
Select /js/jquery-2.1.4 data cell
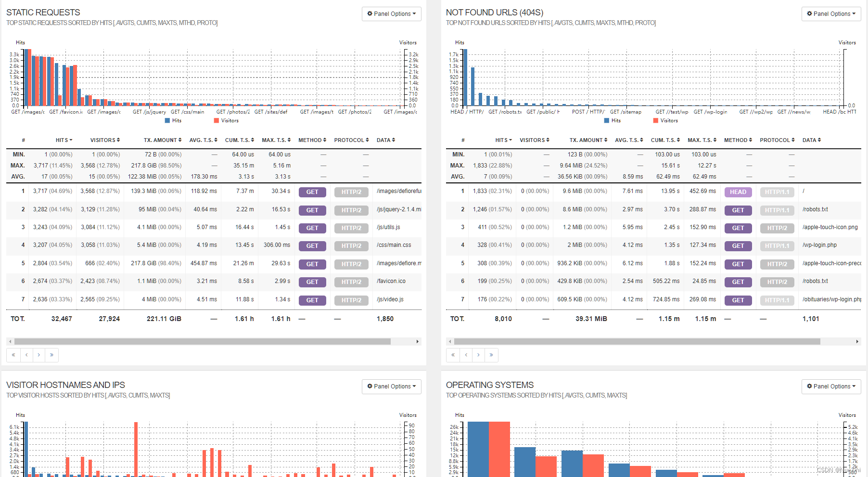tap(399, 209)
